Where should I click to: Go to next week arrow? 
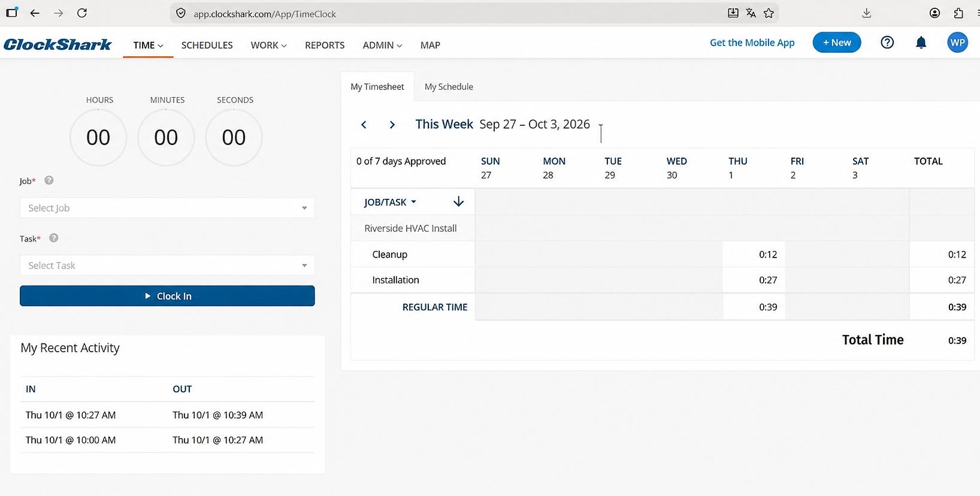(392, 125)
